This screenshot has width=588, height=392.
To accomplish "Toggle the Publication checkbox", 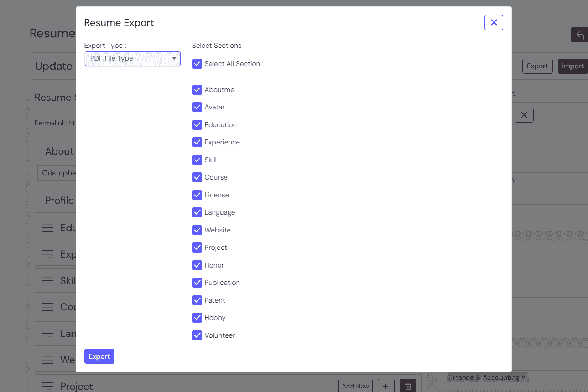I will [x=197, y=283].
